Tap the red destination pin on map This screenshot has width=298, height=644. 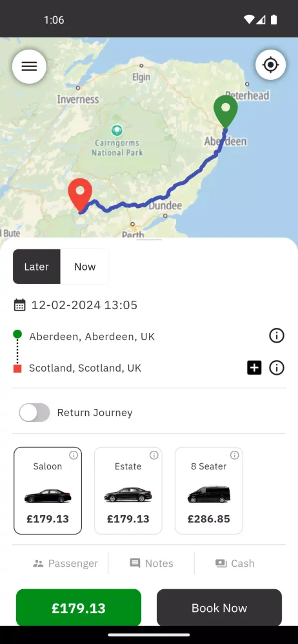pyautogui.click(x=80, y=195)
